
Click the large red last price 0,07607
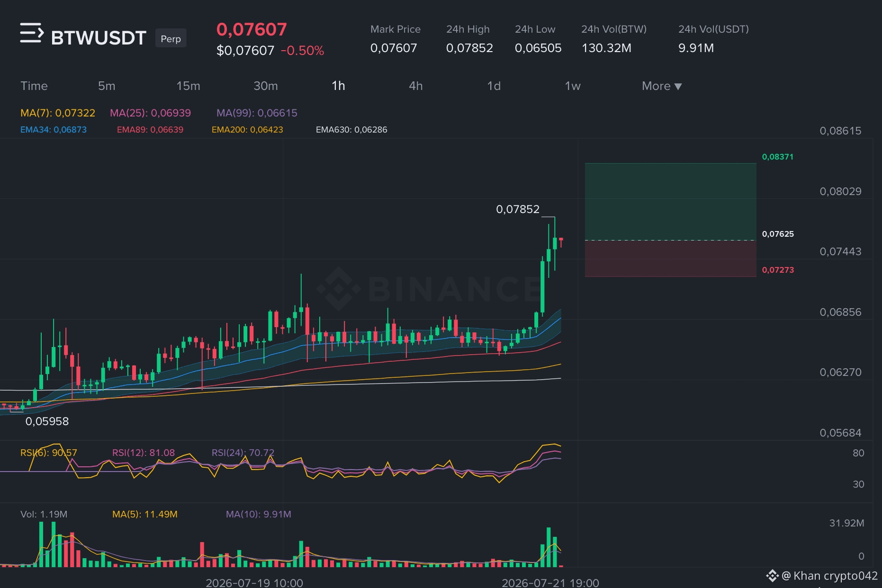coord(252,29)
